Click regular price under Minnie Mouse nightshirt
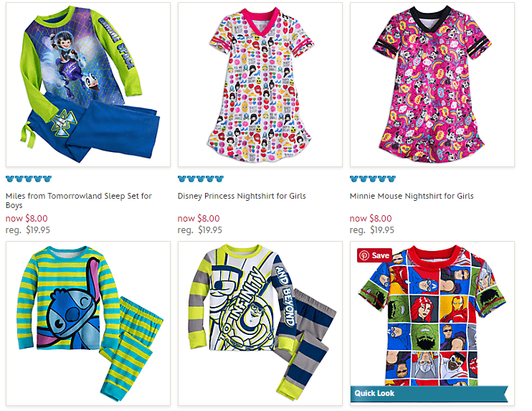The image size is (532, 411). tap(372, 230)
